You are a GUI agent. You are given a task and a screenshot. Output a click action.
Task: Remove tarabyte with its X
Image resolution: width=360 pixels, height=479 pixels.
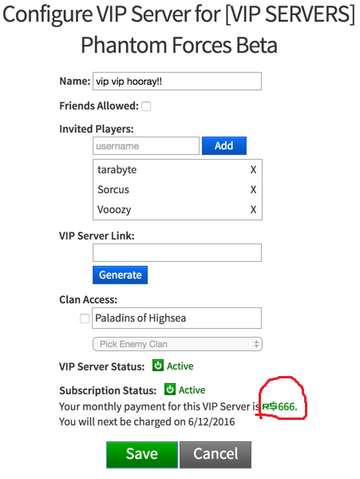(253, 170)
